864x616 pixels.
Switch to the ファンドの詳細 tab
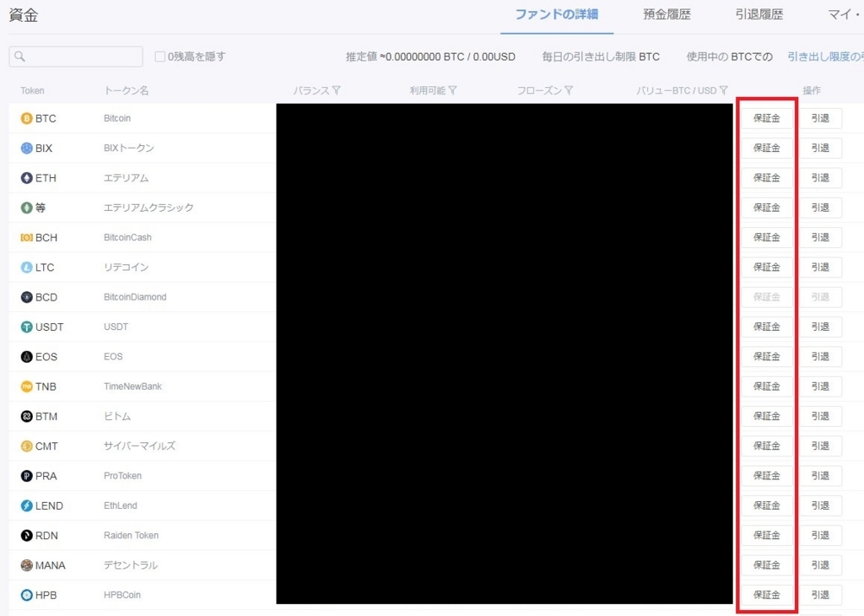pos(557,14)
